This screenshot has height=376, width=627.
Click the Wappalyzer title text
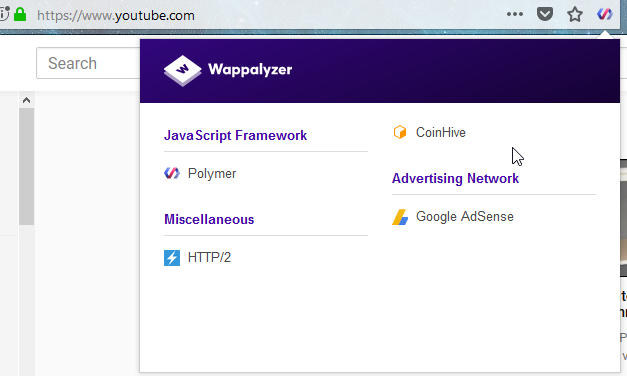click(250, 70)
